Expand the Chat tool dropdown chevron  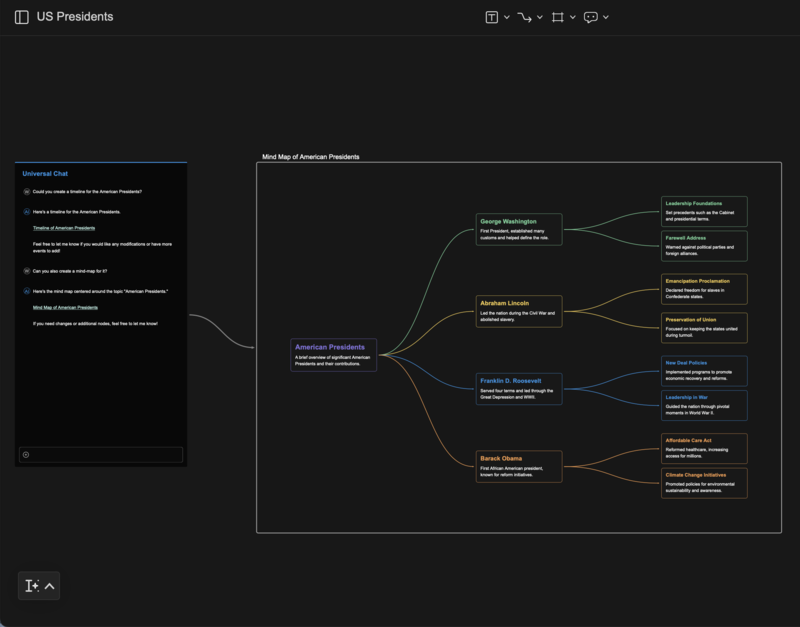pos(606,17)
